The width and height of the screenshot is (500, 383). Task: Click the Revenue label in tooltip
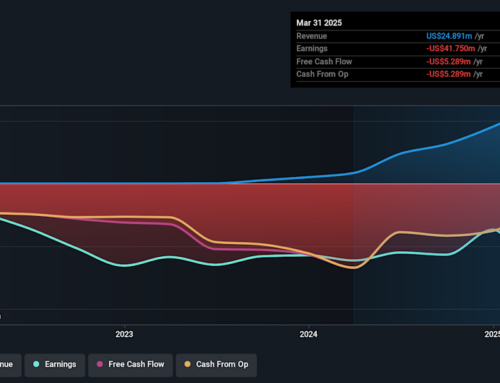(x=312, y=36)
